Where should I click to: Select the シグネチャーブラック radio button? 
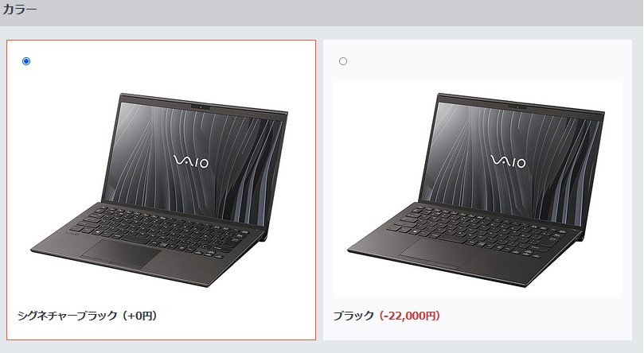pos(26,61)
